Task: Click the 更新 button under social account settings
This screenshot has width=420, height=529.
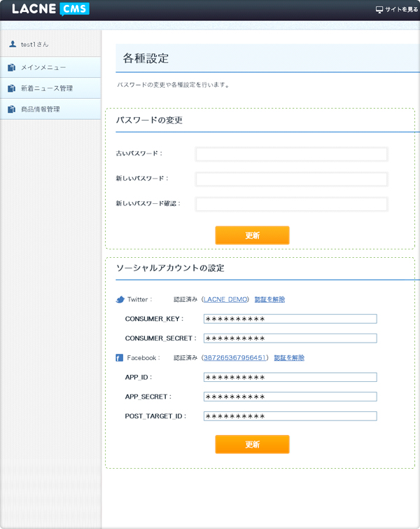Action: coord(252,444)
